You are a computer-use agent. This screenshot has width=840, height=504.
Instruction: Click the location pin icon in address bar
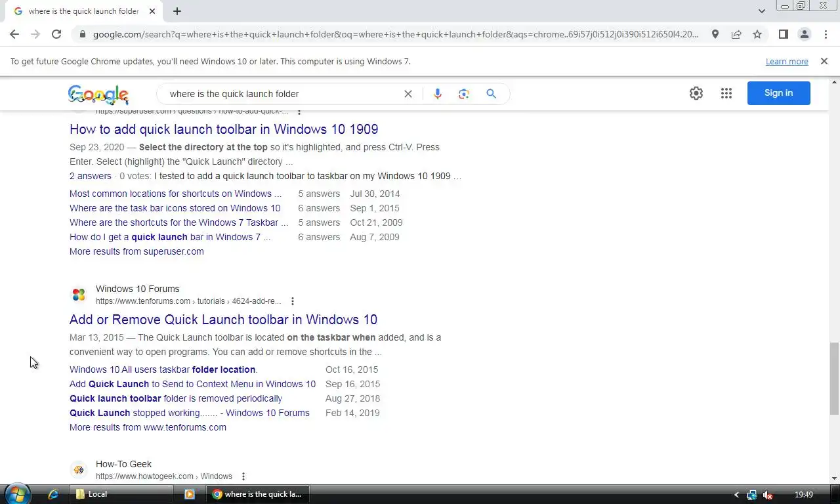(715, 34)
